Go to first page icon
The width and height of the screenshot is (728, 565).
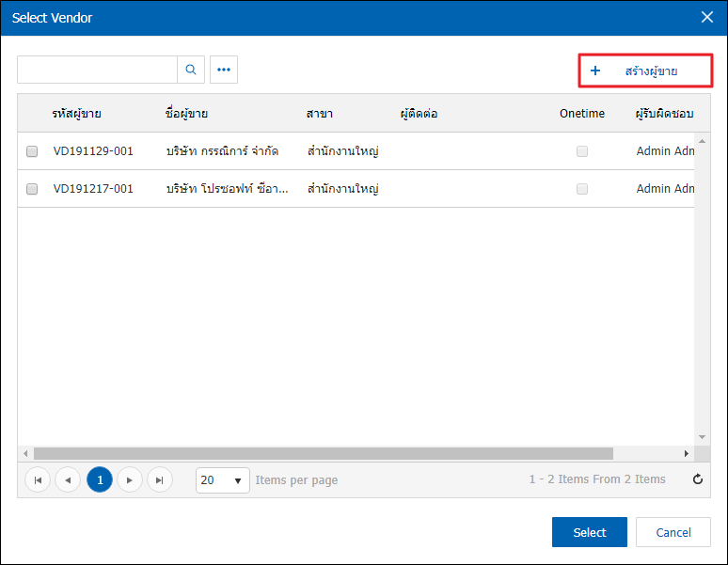click(38, 479)
